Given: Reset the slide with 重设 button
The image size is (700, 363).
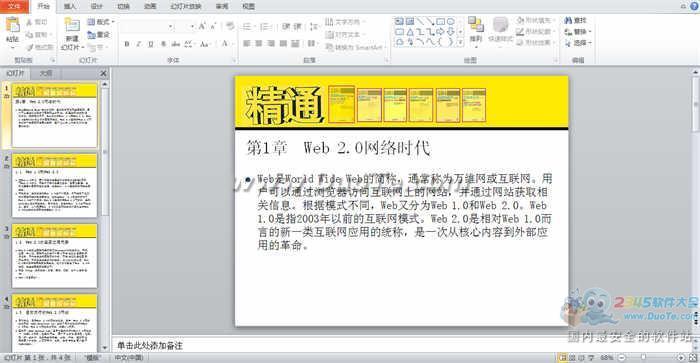Looking at the screenshot, I should [99, 34].
